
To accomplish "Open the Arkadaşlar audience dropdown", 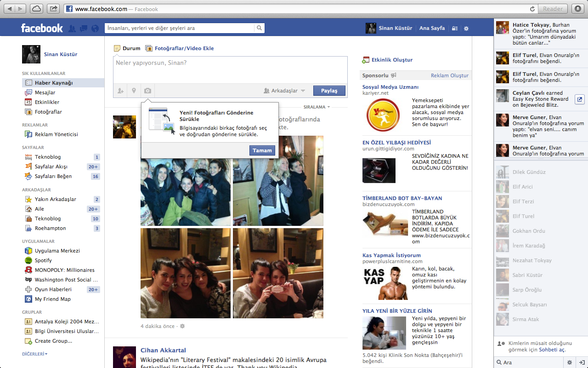I will pos(284,91).
